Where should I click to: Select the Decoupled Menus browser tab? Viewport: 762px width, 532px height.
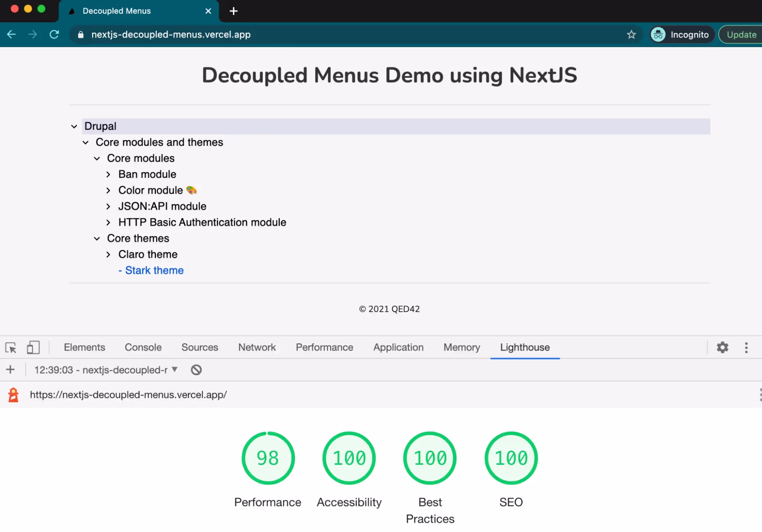pyautogui.click(x=139, y=11)
